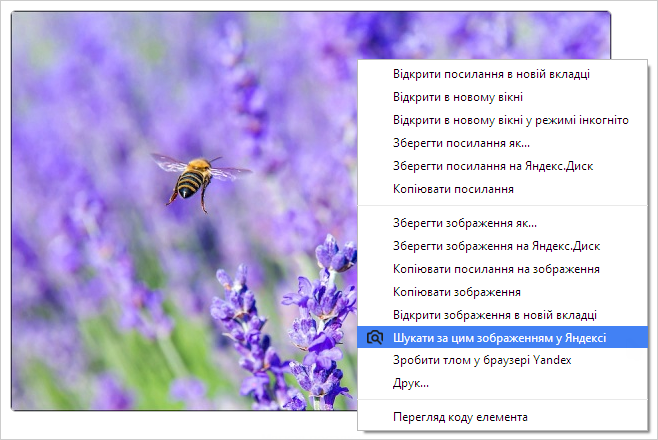Select 'Копіювати посилання на зображення'
Screen dimensions: 658x440
pos(502,269)
